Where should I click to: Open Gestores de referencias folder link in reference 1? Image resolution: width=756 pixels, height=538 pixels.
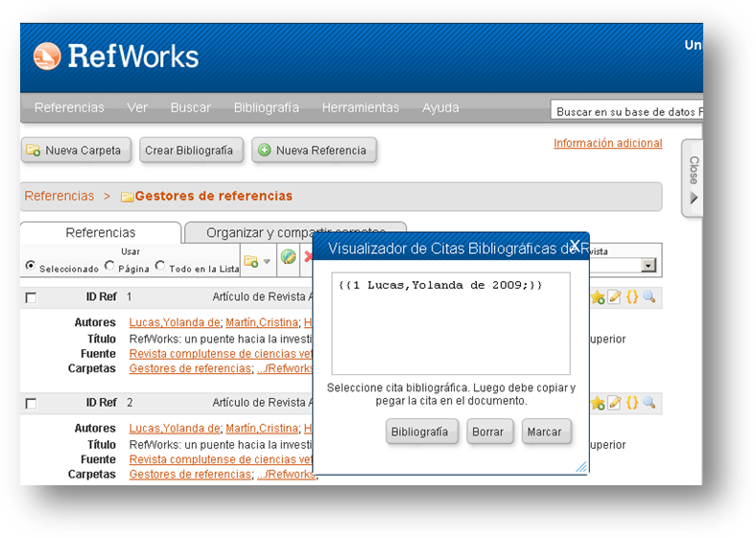point(190,368)
